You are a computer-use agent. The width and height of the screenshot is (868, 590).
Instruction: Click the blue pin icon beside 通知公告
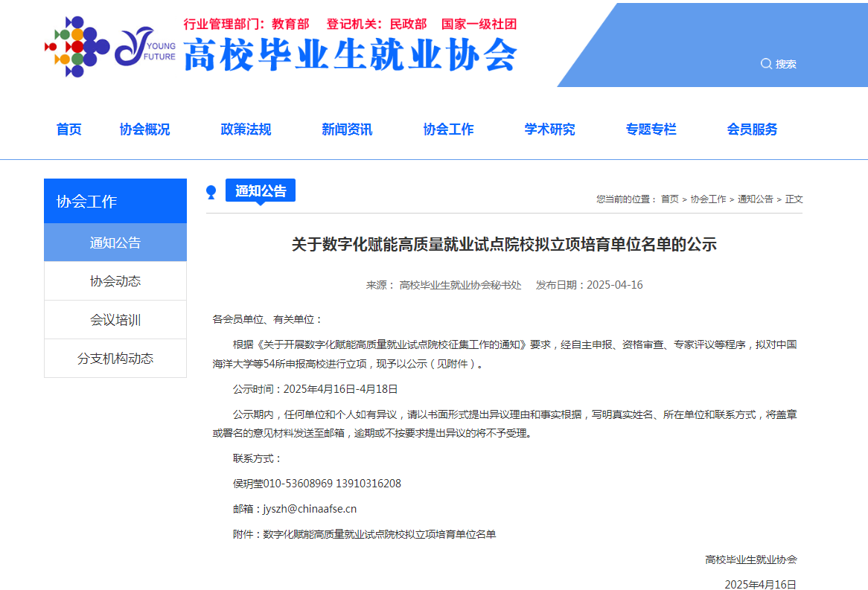pos(211,192)
